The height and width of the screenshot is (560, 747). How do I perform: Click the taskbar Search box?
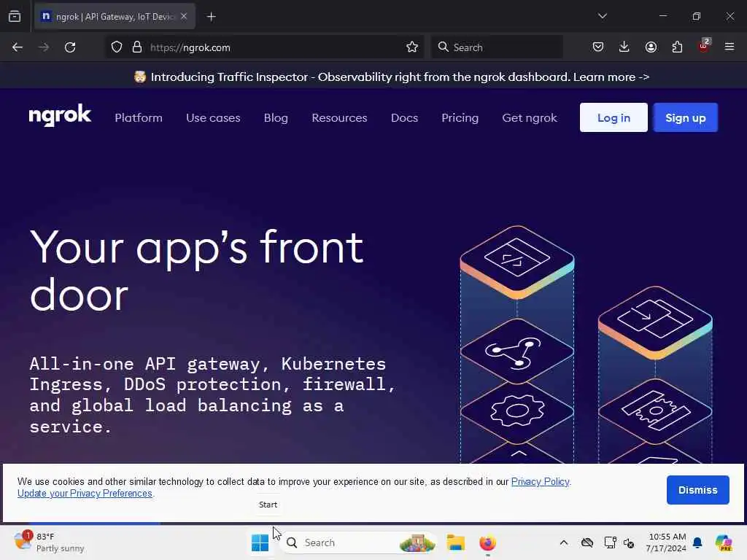point(360,542)
